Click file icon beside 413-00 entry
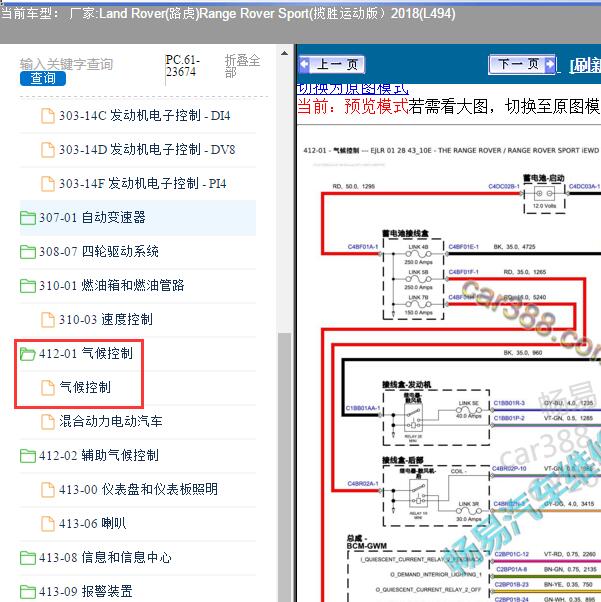This screenshot has width=601, height=602. [x=48, y=490]
